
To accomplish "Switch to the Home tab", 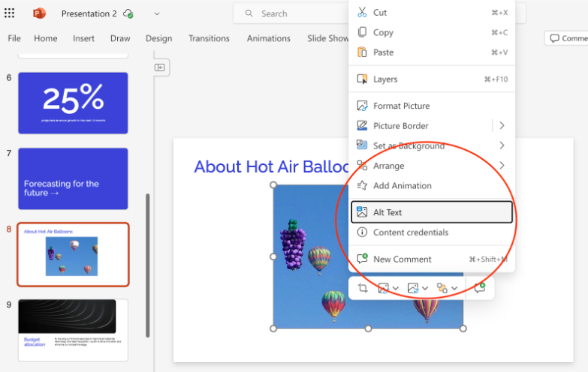I will point(45,38).
